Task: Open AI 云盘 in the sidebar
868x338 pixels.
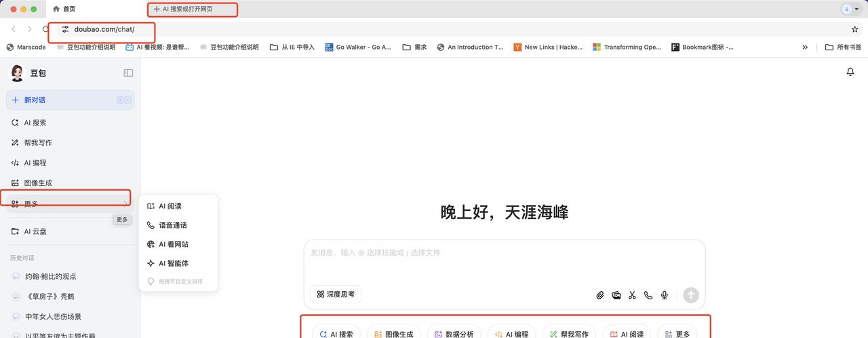Action: point(71,231)
